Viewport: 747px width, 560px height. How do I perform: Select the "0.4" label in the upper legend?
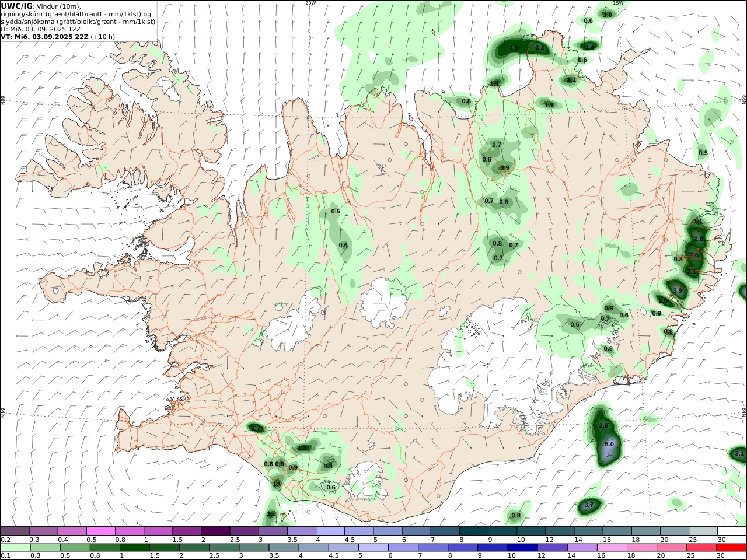point(63,540)
